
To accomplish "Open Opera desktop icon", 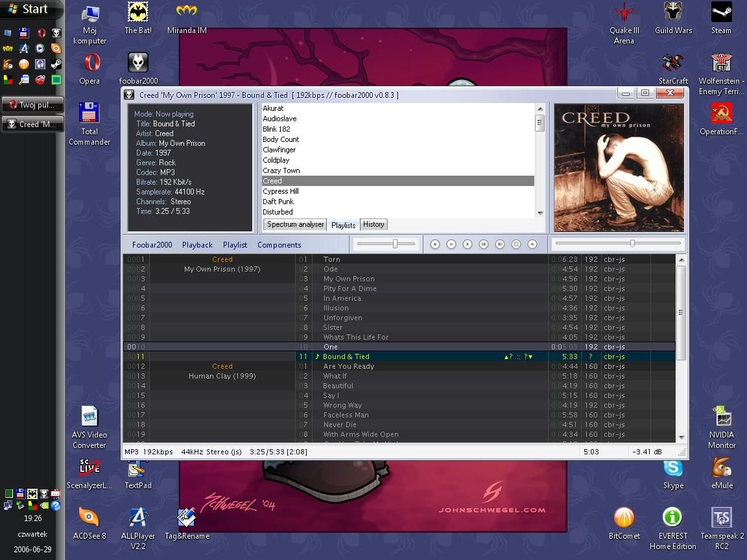I will [x=89, y=69].
